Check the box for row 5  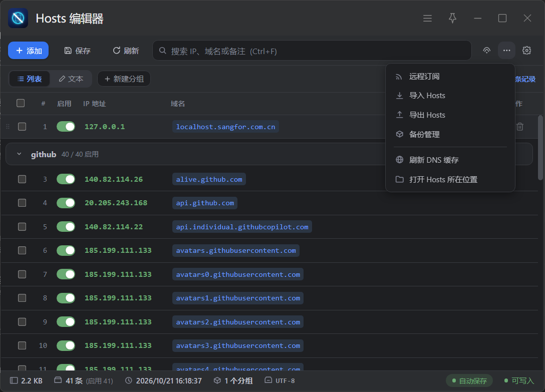(22, 227)
